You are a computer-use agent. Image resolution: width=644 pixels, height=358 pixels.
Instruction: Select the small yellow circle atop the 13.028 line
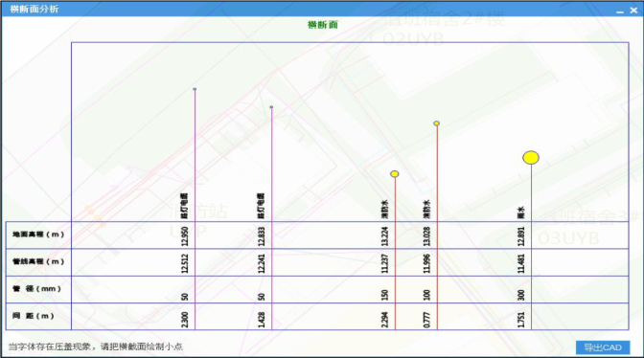[437, 123]
